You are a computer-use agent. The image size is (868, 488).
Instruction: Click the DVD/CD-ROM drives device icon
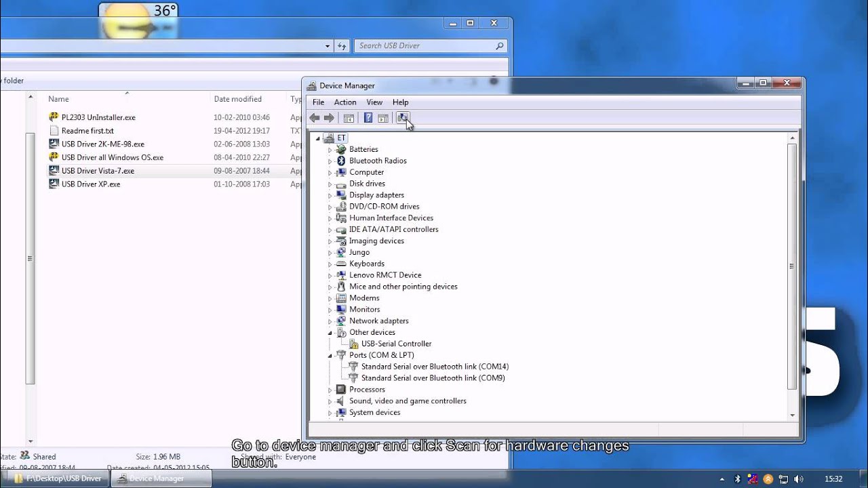(341, 207)
